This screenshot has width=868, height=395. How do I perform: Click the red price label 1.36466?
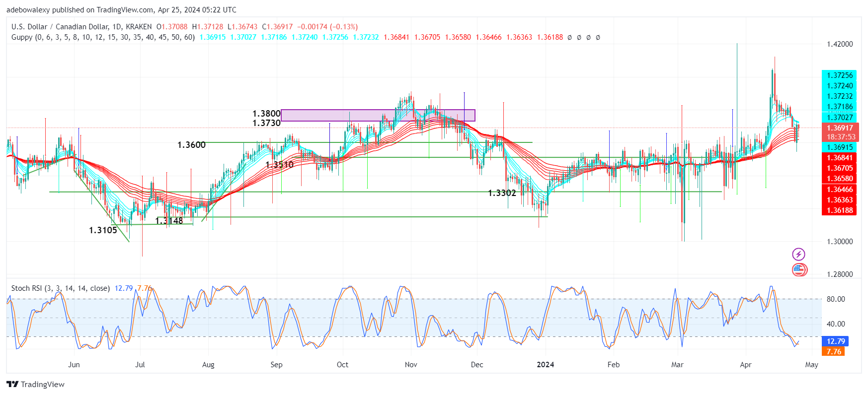[839, 190]
